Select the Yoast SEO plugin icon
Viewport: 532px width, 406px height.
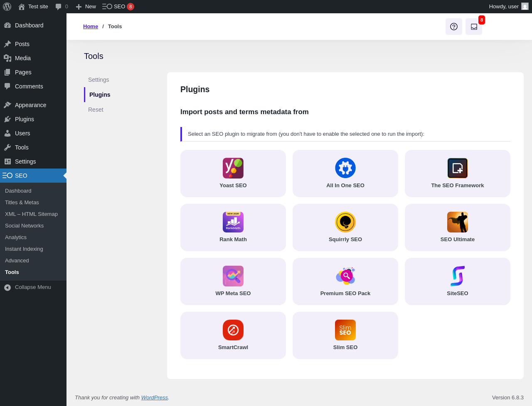tap(233, 168)
